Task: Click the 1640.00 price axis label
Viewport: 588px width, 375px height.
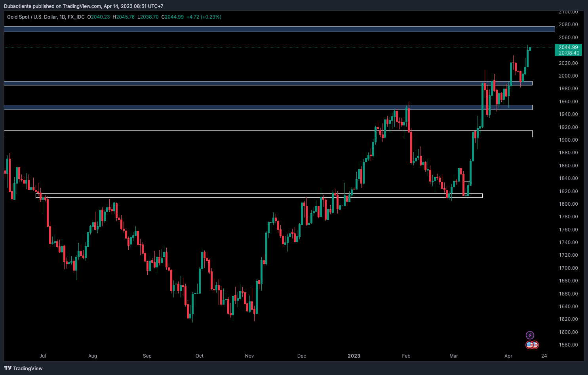Action: (x=568, y=307)
